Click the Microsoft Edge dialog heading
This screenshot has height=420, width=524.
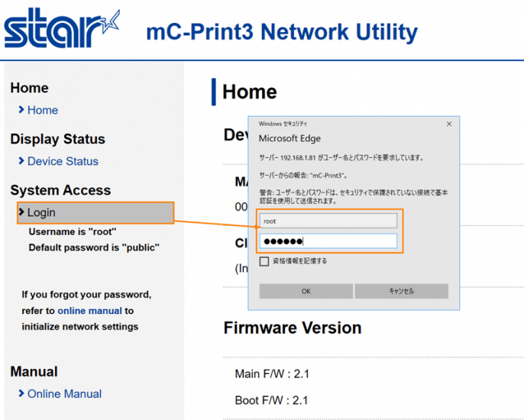(289, 138)
